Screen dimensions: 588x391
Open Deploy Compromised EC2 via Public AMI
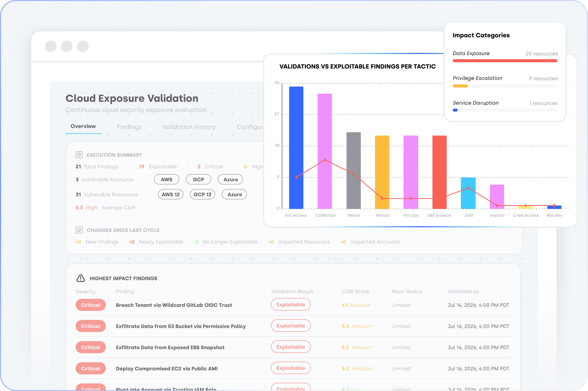tap(167, 369)
